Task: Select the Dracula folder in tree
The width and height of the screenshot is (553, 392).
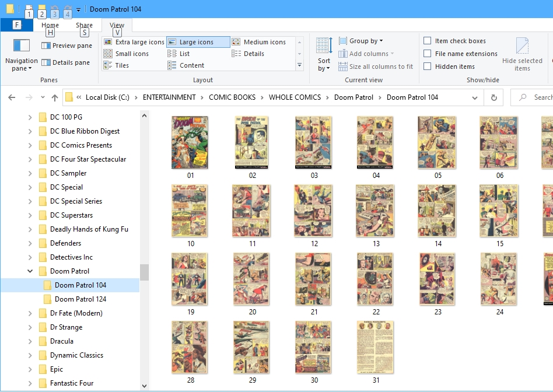Action: point(62,341)
